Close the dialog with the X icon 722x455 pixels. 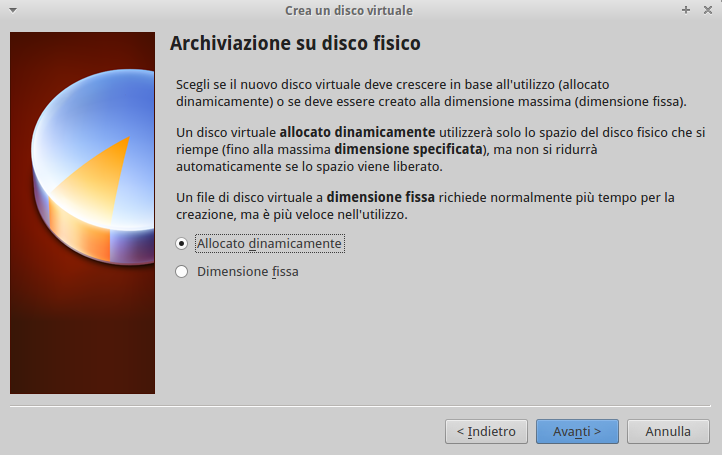pos(707,10)
